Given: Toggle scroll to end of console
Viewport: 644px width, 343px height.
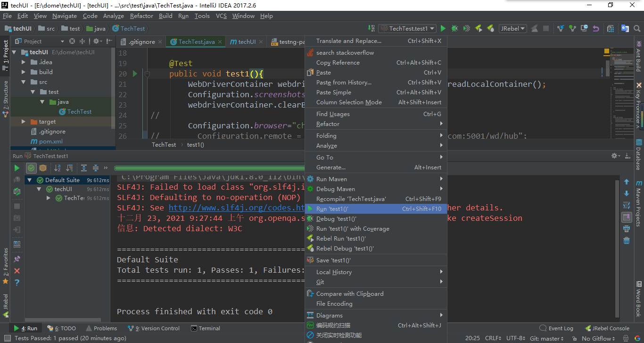Looking at the screenshot, I should (x=627, y=217).
